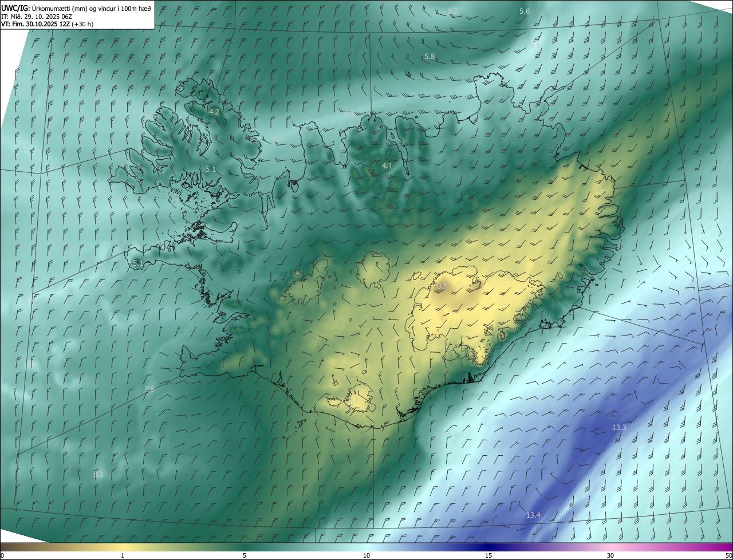Click the 4.2 value over the Westfjords
The image size is (733, 560).
214,112
